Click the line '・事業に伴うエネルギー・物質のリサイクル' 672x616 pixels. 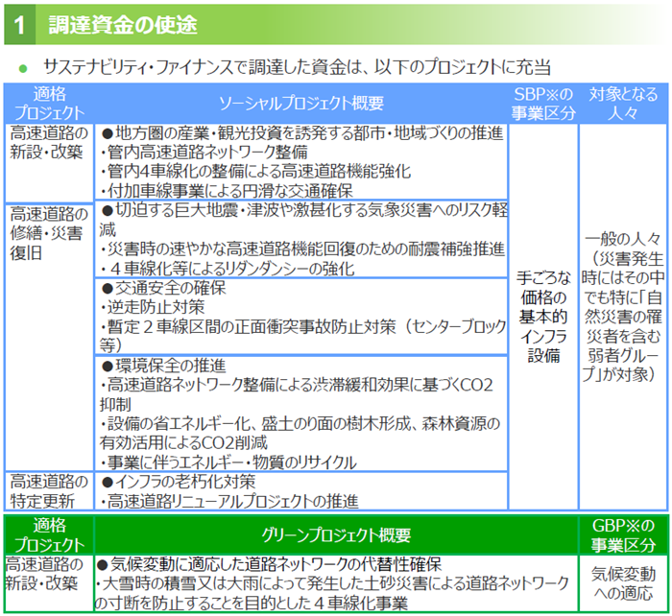point(228,462)
